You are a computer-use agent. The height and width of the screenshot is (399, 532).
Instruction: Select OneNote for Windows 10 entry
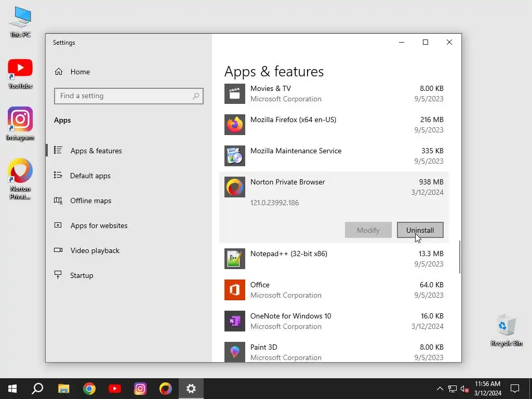point(291,316)
